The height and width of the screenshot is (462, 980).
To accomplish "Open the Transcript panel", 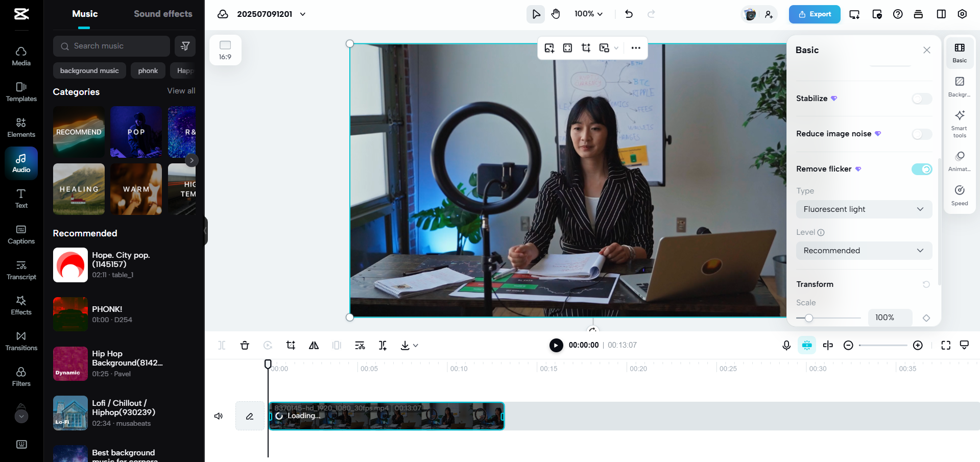I will pyautogui.click(x=21, y=270).
